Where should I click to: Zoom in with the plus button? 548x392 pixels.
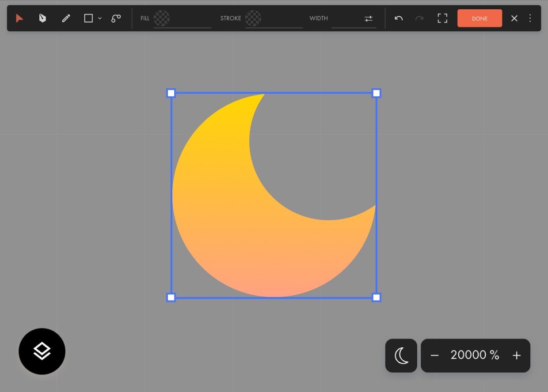tap(517, 355)
